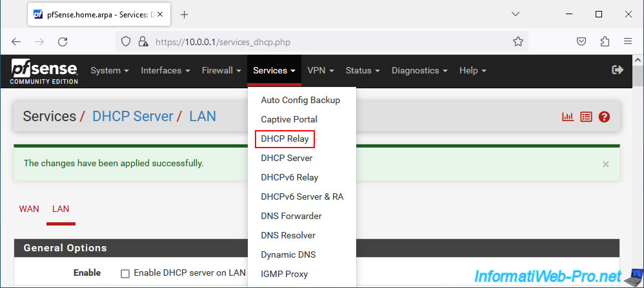
Task: Collapse the Services menu
Action: click(274, 71)
